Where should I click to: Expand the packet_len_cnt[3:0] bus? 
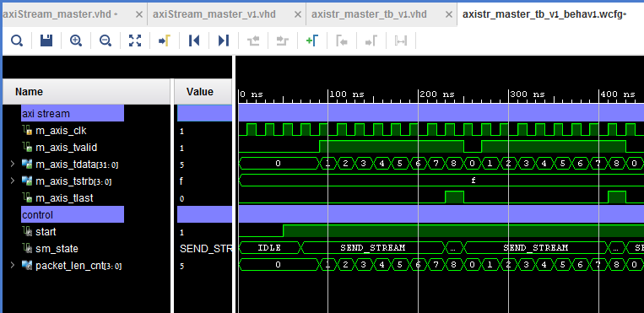pos(13,266)
